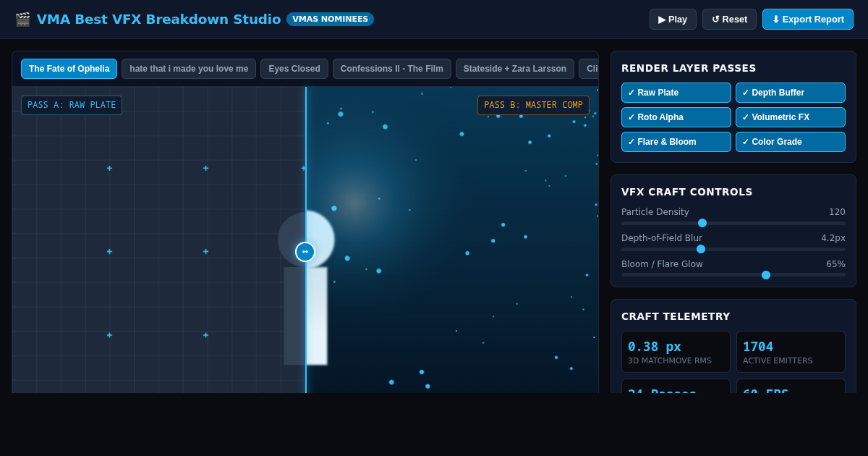This screenshot has height=456, width=868.
Task: Adjust the Particle Density slider
Action: (733, 223)
